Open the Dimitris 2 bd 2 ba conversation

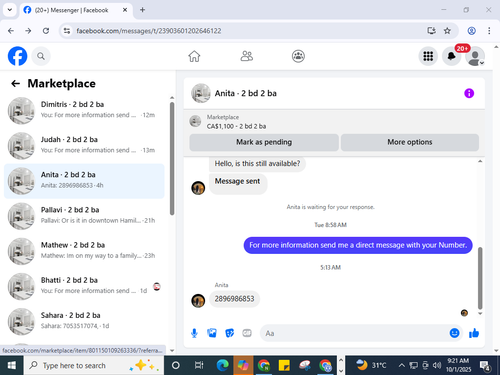click(x=84, y=110)
